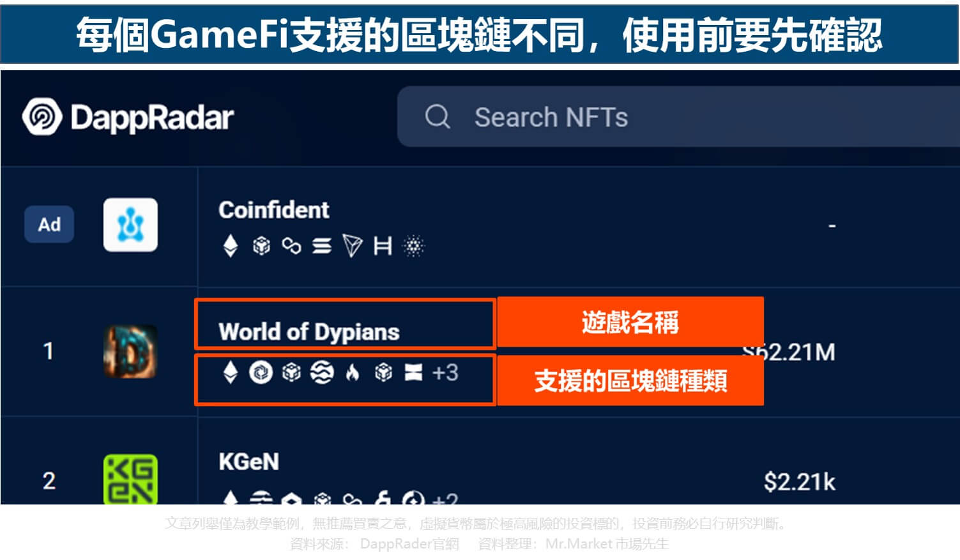Click the DappRadar logo

pos(128,117)
